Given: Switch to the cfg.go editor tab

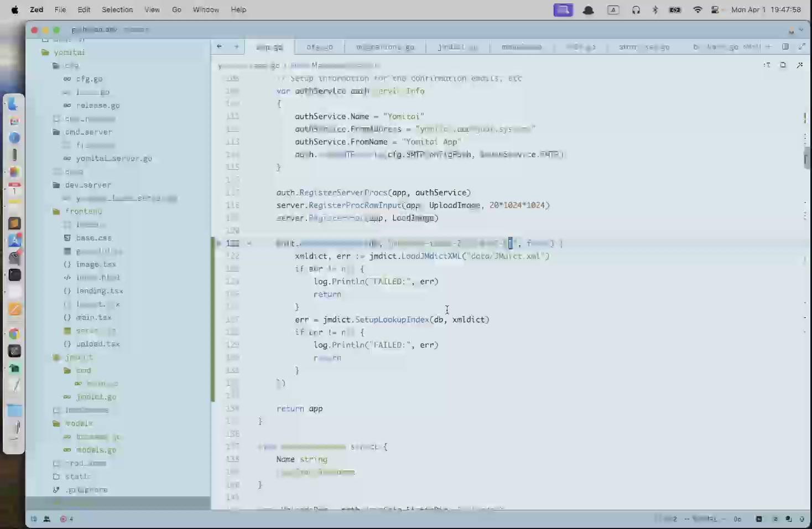Looking at the screenshot, I should (x=319, y=48).
